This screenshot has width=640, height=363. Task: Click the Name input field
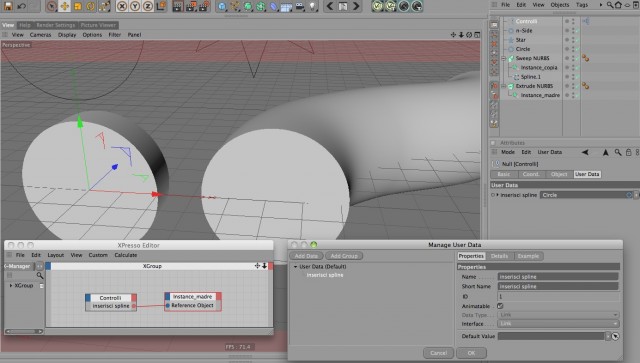tap(558, 276)
